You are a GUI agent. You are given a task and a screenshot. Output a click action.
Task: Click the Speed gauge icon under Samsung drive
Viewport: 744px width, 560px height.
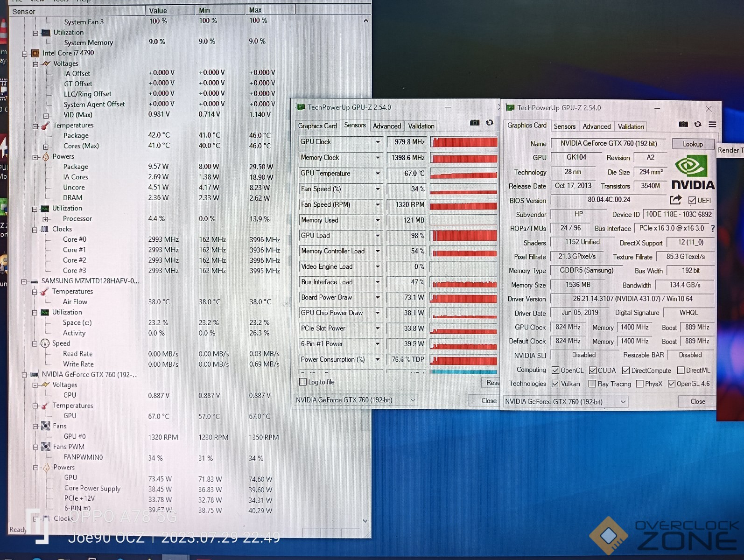[x=45, y=343]
